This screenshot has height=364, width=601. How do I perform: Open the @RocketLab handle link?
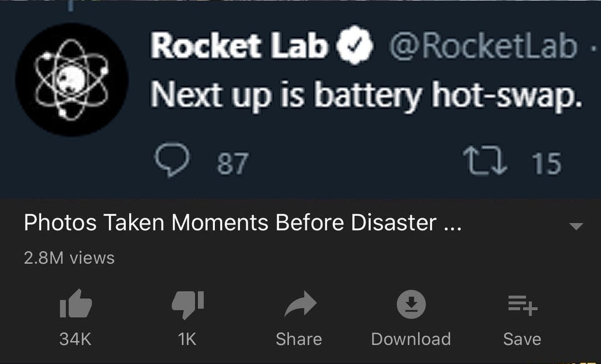pyautogui.click(x=482, y=47)
